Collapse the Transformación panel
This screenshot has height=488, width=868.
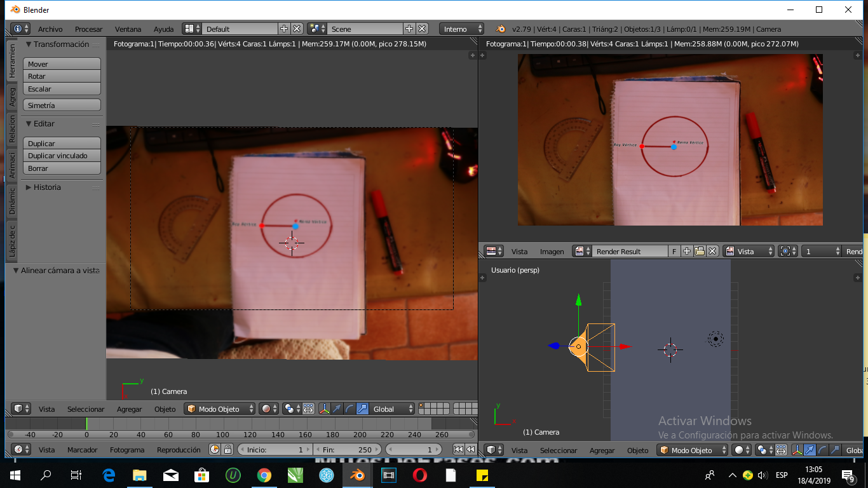point(62,44)
